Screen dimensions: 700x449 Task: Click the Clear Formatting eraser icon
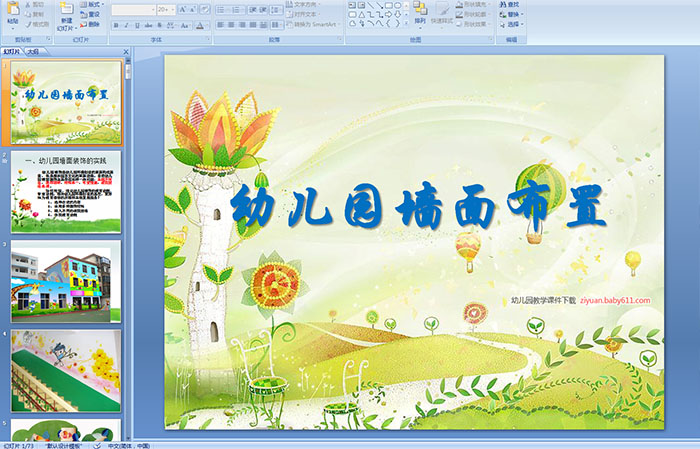204,9
